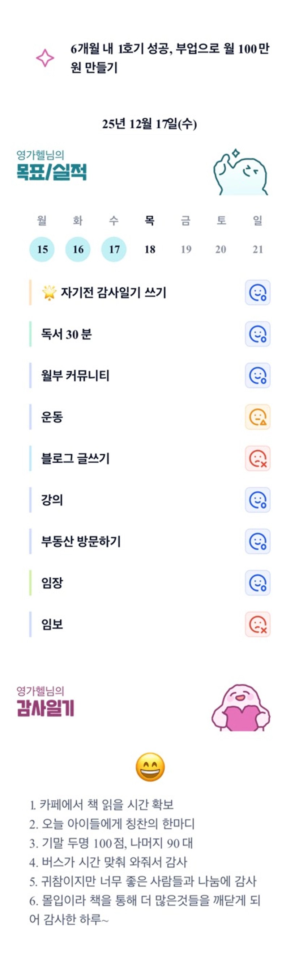Click the blue smiley for 부동산 방문하기

click(x=257, y=541)
